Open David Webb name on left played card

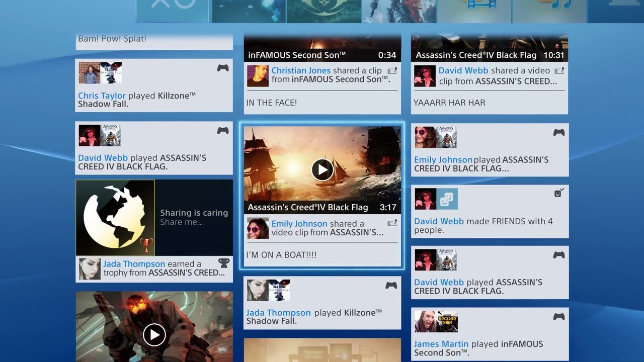(x=103, y=158)
